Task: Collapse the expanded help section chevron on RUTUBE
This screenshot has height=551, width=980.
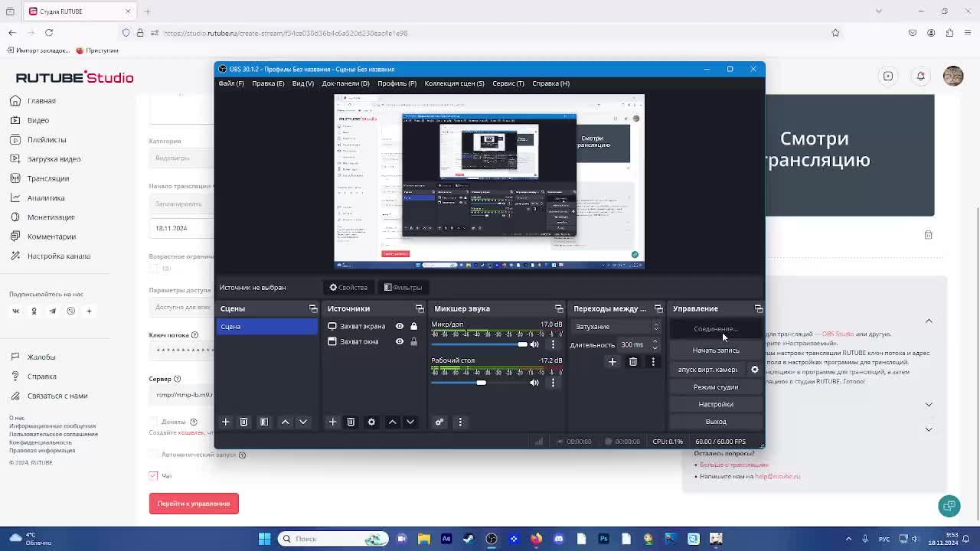Action: (x=929, y=321)
